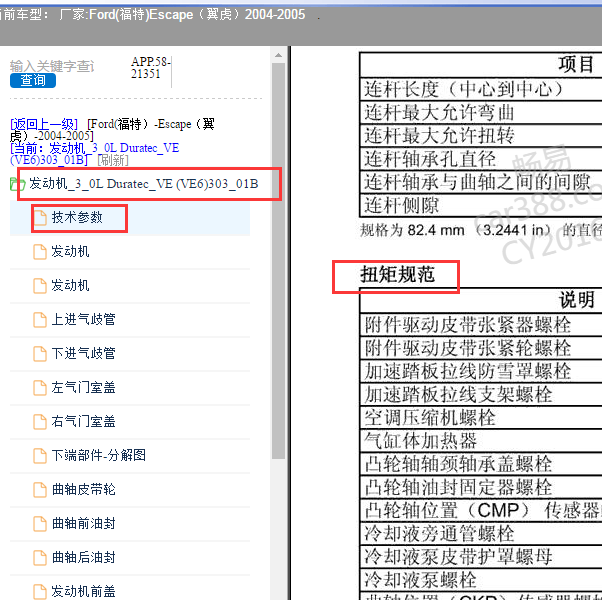This screenshot has width=602, height=600.
Task: Click the 查询 search button
Action: pyautogui.click(x=33, y=81)
